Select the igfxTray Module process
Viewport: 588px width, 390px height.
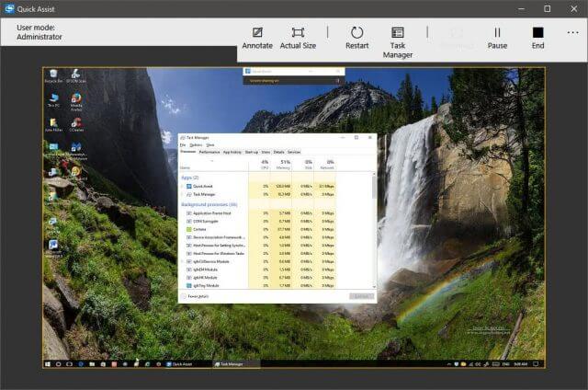[257, 286]
